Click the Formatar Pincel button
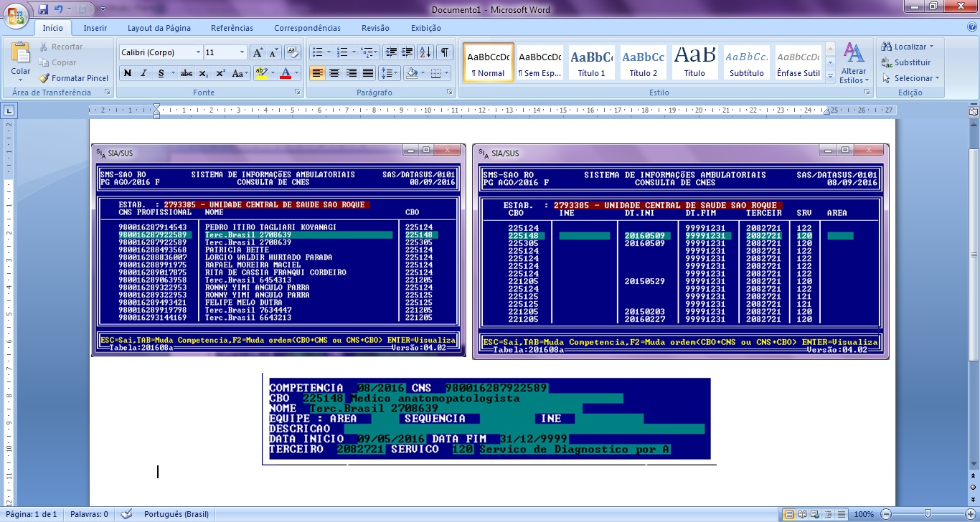This screenshot has height=522, width=980. click(74, 78)
